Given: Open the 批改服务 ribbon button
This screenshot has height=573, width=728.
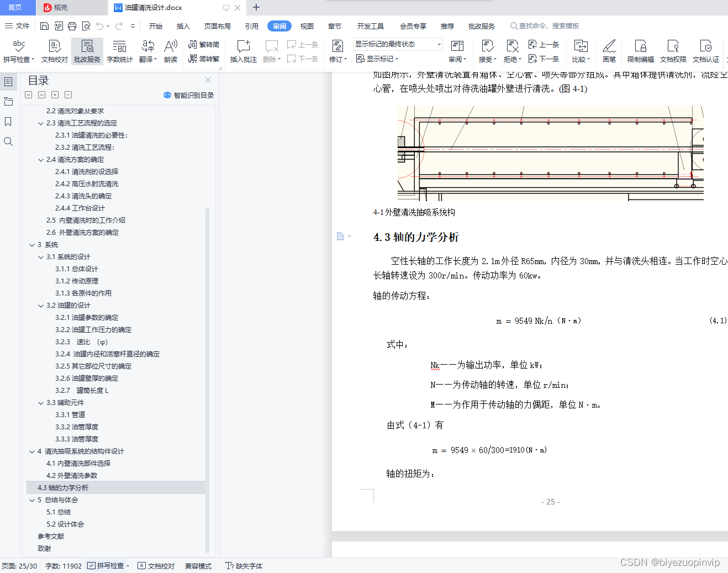Looking at the screenshot, I should 87,51.
